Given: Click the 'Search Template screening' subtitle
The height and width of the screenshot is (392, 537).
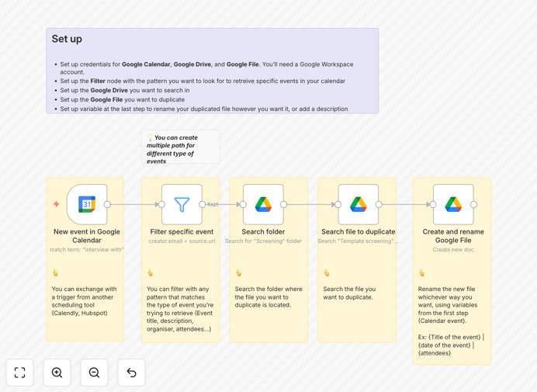Looking at the screenshot, I should (358, 241).
